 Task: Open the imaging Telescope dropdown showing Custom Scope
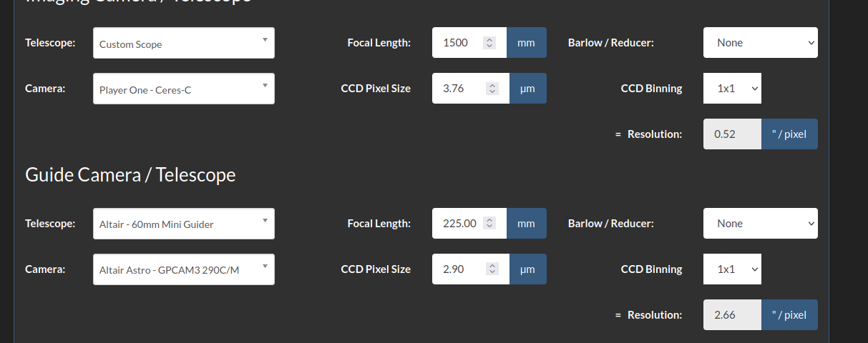[183, 44]
